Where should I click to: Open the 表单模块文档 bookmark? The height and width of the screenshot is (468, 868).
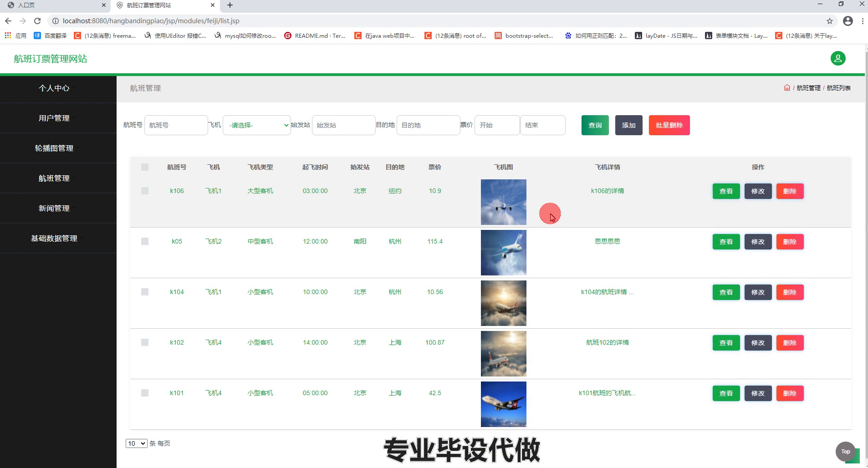[x=736, y=36]
